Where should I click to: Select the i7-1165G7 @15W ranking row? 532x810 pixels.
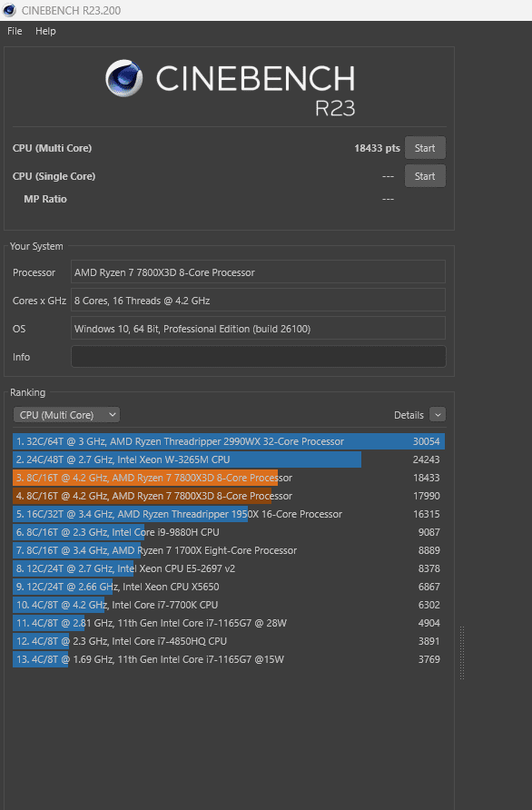229,659
